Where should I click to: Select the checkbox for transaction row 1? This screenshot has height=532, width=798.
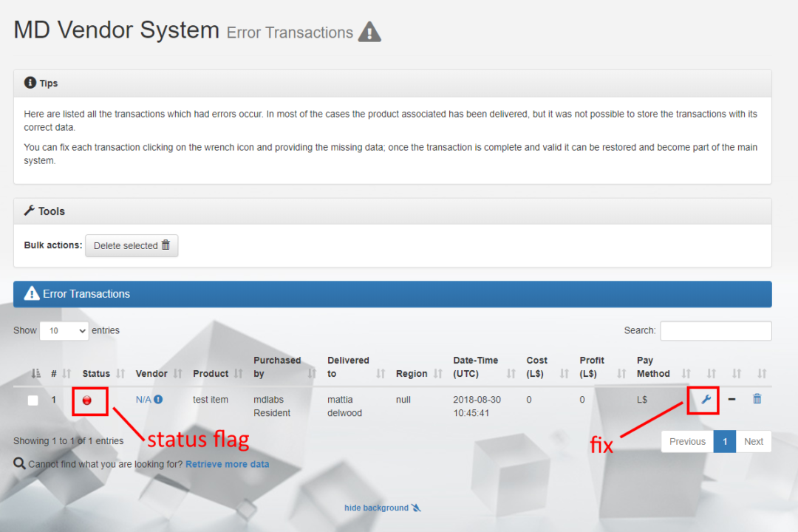pyautogui.click(x=33, y=399)
